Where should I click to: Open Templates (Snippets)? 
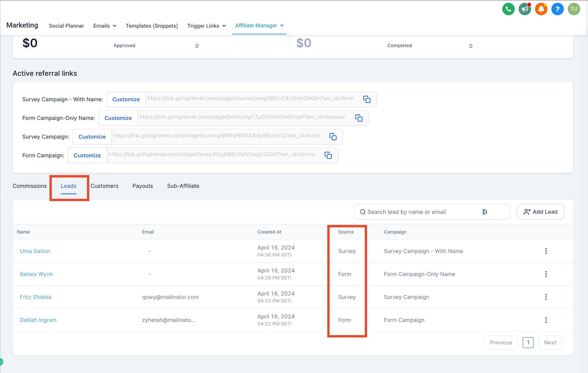pos(152,26)
